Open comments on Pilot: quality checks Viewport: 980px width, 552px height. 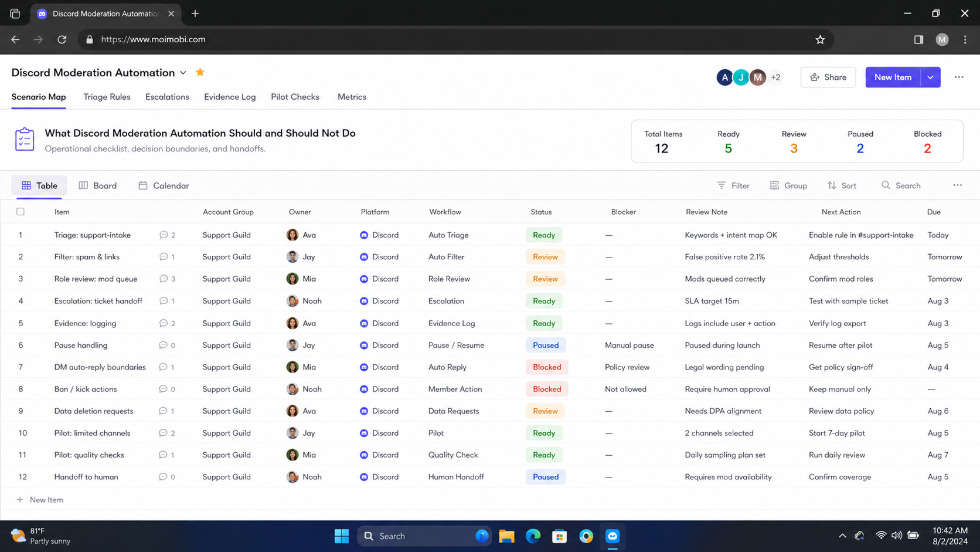(x=167, y=455)
